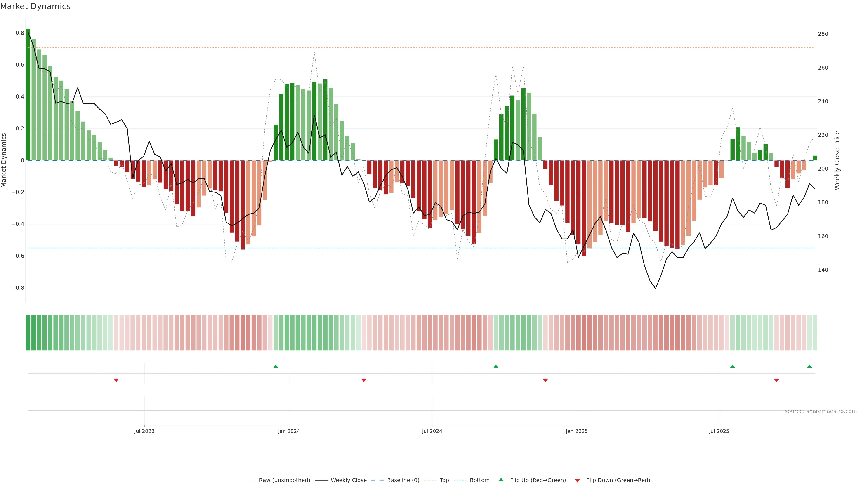Click the Jan 2025 x-axis label
The width and height of the screenshot is (868, 488).
(x=577, y=431)
